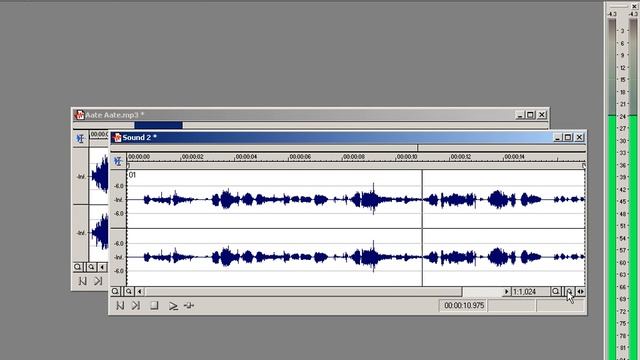Click Play Normal button in Sound 2
The width and height of the screenshot is (640, 360).
pos(173,305)
